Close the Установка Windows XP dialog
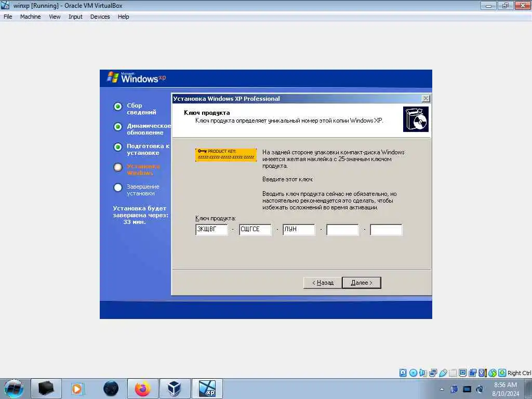 [x=425, y=98]
